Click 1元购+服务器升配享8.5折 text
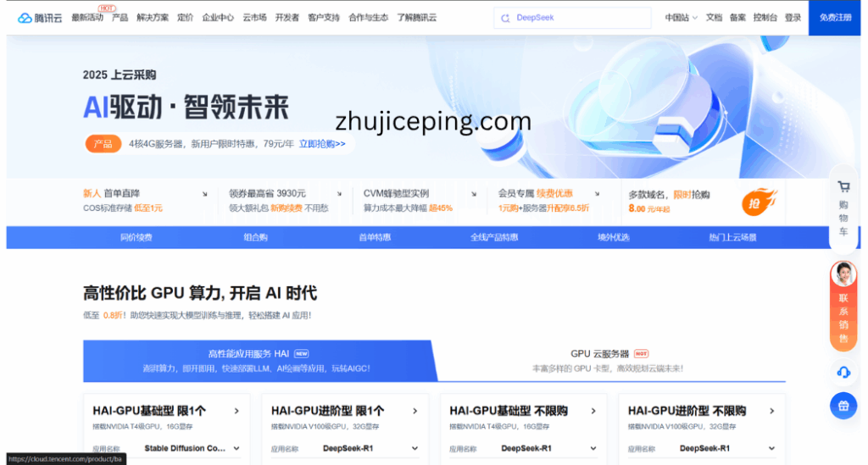 click(543, 208)
